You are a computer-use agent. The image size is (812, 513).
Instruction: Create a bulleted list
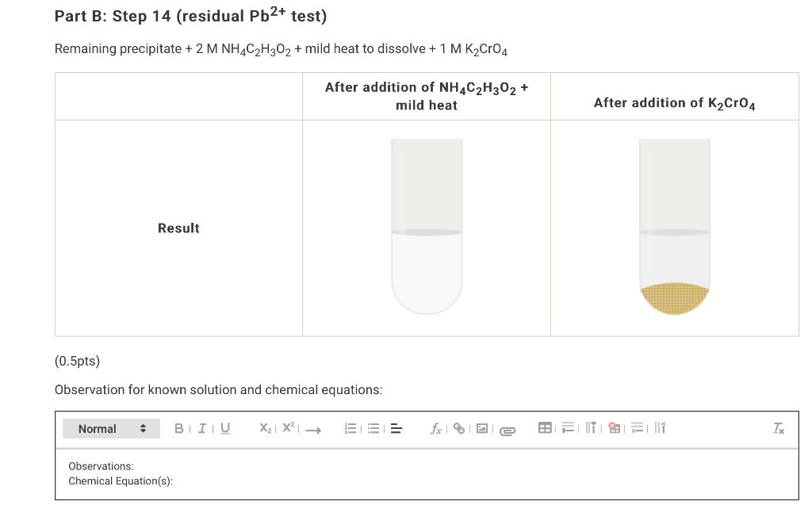[x=373, y=428]
